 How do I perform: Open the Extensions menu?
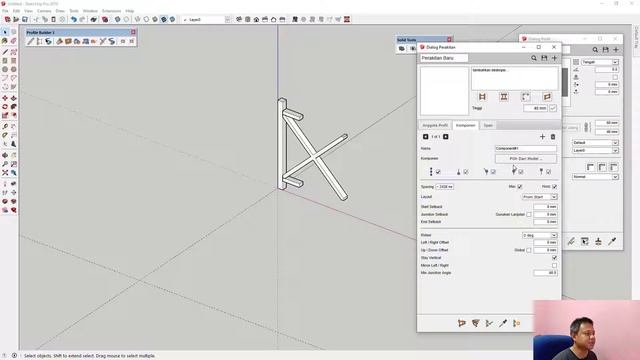point(111,11)
